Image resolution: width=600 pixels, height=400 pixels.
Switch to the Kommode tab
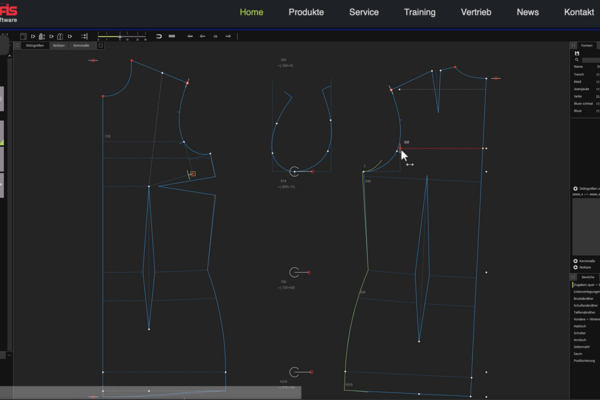(x=81, y=46)
